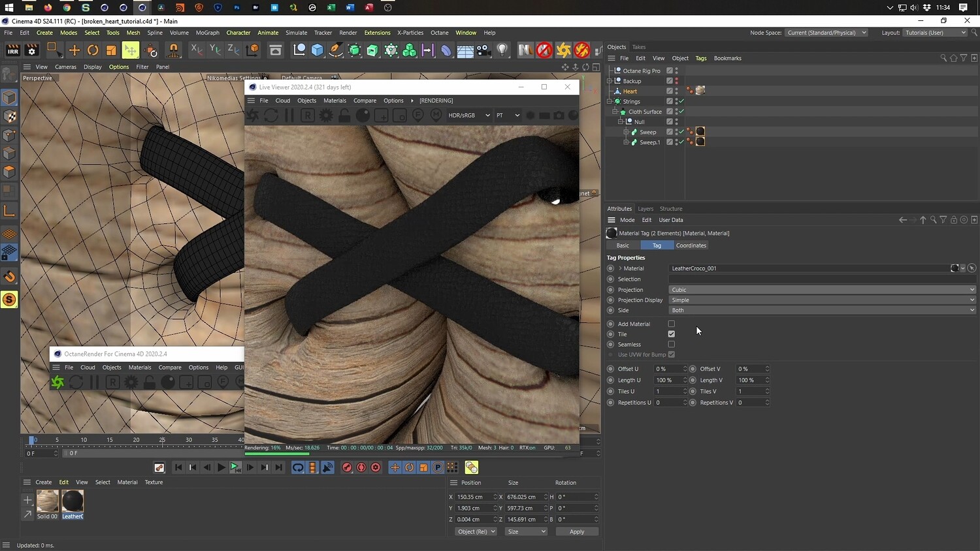Switch to the Coordinates tab
The height and width of the screenshot is (551, 980).
pyautogui.click(x=691, y=245)
